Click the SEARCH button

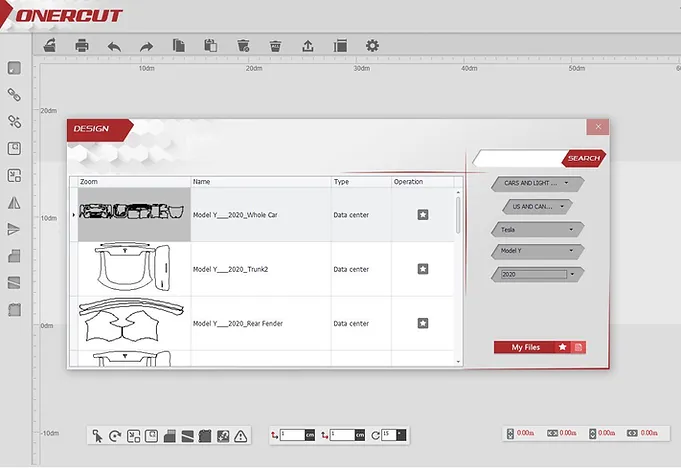[584, 158]
